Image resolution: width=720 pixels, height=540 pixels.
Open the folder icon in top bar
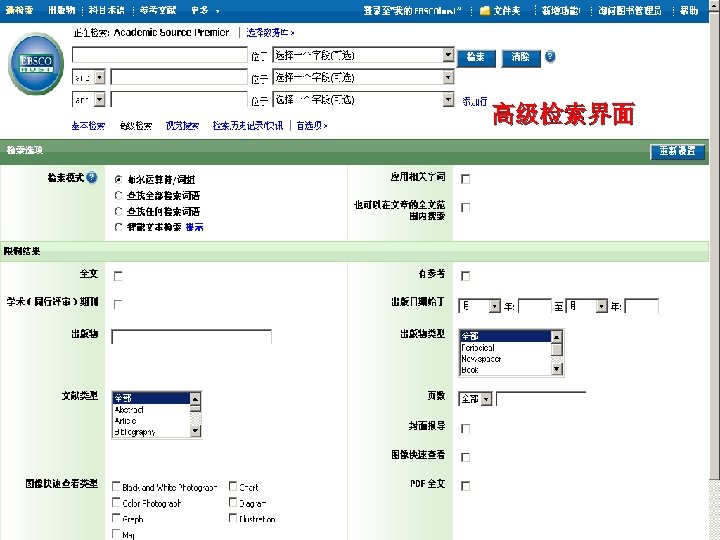point(485,11)
